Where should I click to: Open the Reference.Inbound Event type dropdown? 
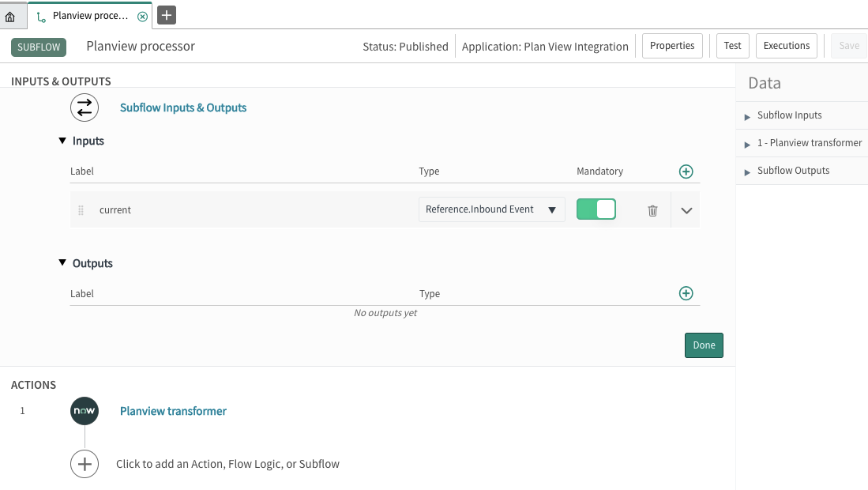point(491,209)
